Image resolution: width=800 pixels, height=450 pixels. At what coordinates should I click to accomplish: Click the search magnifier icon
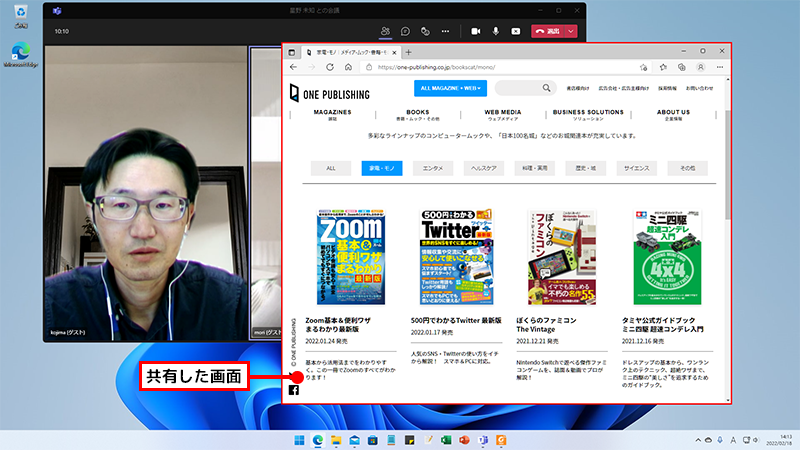pyautogui.click(x=546, y=88)
